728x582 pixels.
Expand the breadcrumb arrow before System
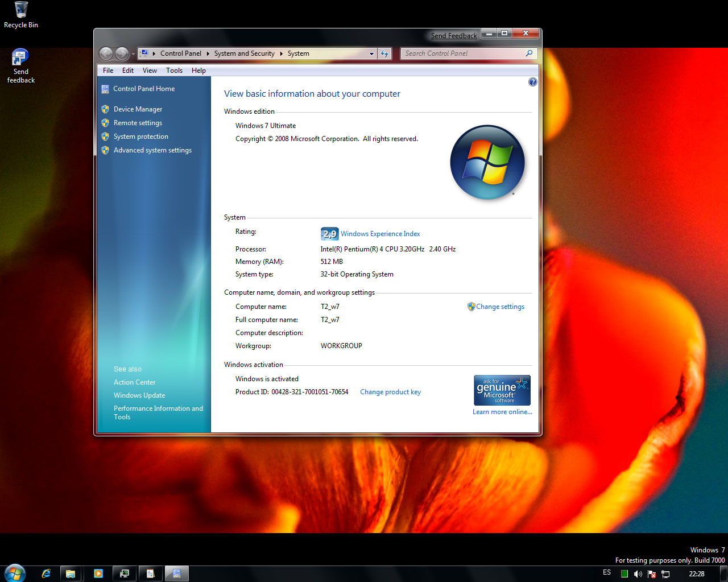point(281,53)
